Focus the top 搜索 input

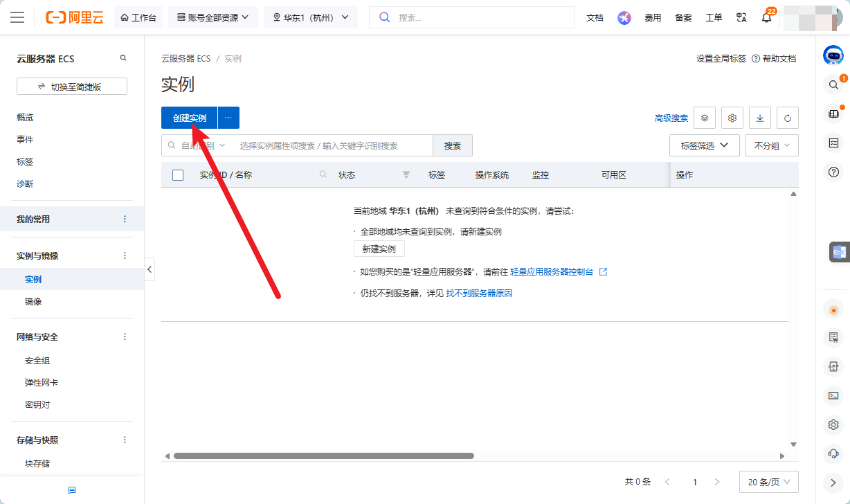[472, 17]
